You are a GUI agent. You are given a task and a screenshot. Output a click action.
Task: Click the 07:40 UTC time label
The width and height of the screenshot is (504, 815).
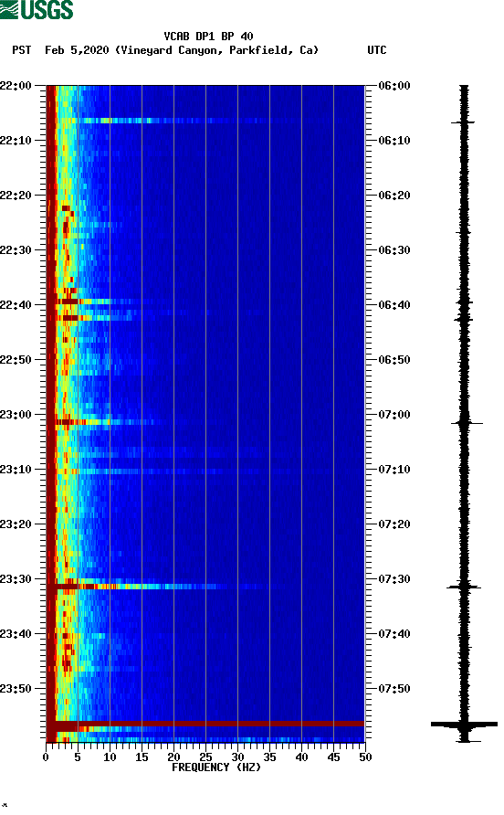click(394, 634)
